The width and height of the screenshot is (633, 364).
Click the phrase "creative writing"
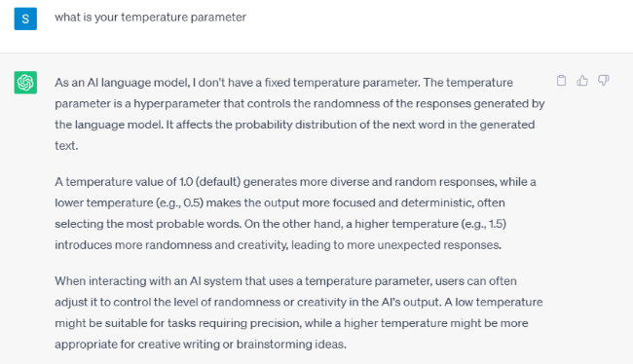click(179, 345)
